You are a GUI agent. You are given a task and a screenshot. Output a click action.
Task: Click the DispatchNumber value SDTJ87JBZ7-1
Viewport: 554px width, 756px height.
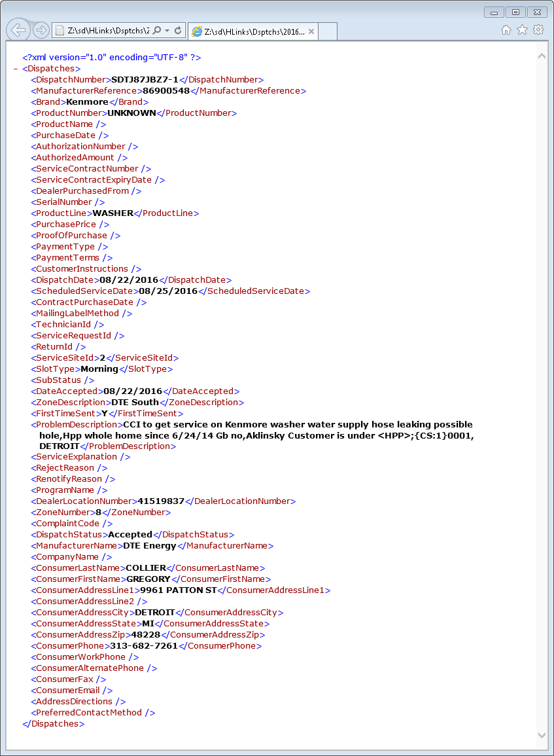coord(145,80)
